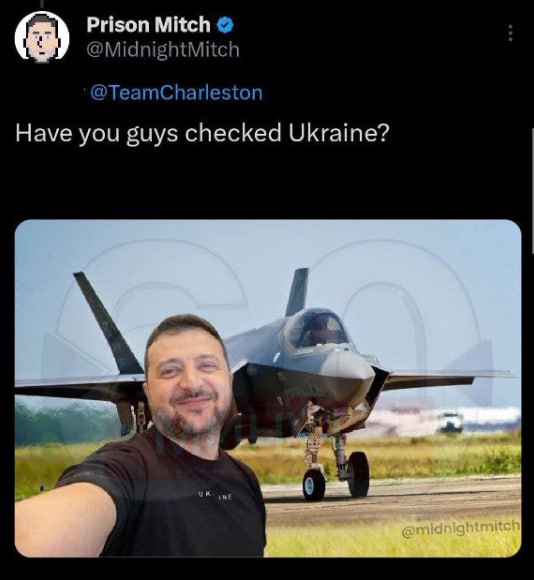This screenshot has width=534, height=580.
Task: Click the right tail fin of jet
Action: [297, 292]
